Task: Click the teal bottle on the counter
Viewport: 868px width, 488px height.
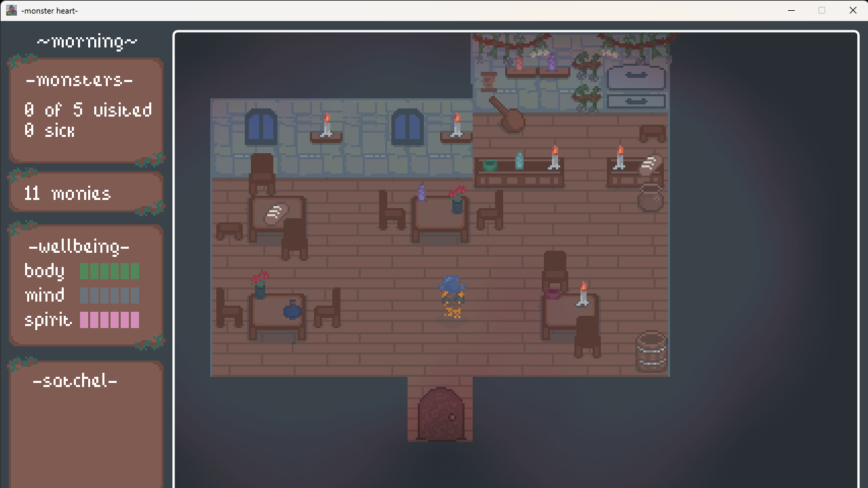Action: point(519,161)
